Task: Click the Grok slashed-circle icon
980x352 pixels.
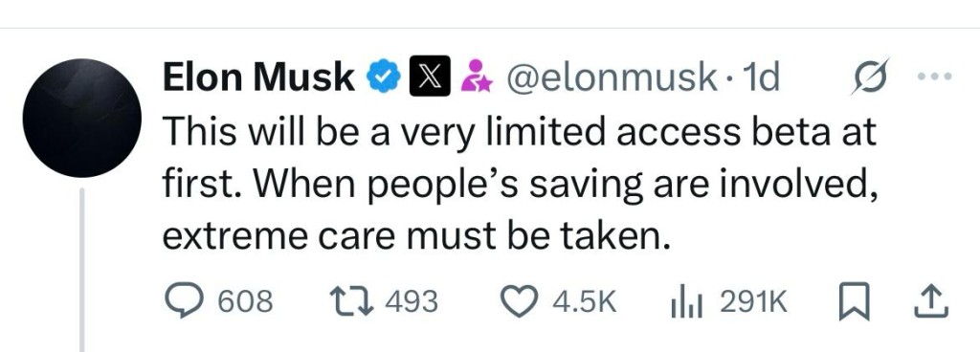Action: point(871,76)
